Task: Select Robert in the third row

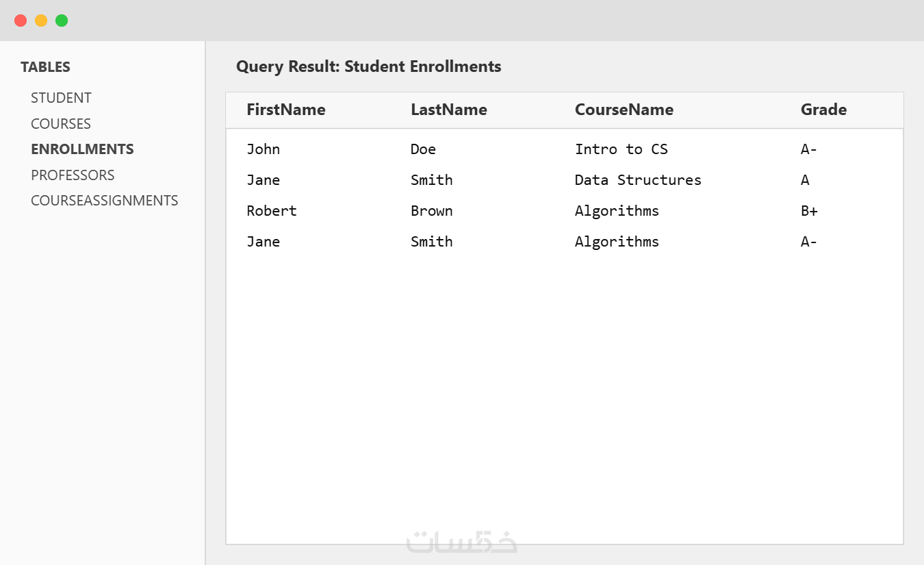Action: pyautogui.click(x=272, y=211)
